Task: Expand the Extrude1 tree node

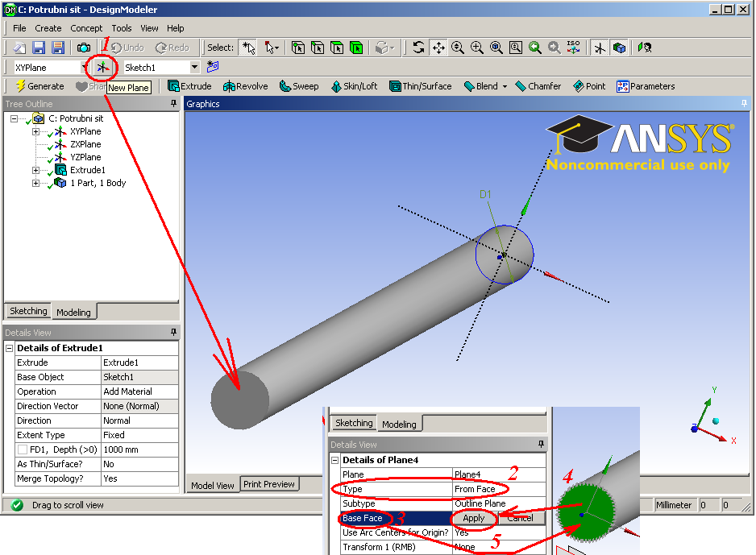Action: 35,170
